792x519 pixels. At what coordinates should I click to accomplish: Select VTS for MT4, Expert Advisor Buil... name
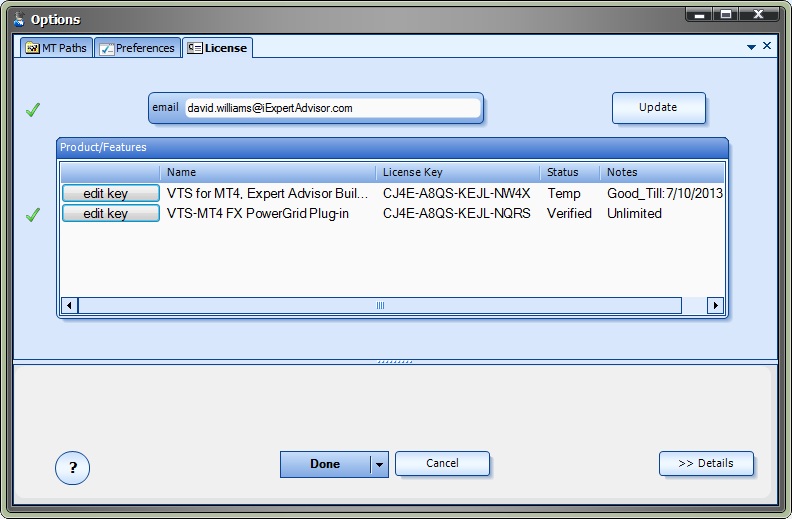click(267, 193)
